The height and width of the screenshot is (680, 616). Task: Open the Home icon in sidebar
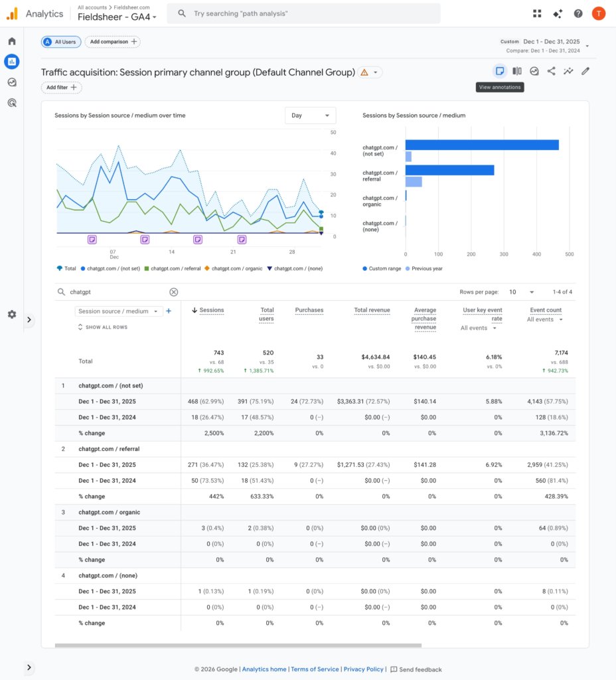[12, 41]
